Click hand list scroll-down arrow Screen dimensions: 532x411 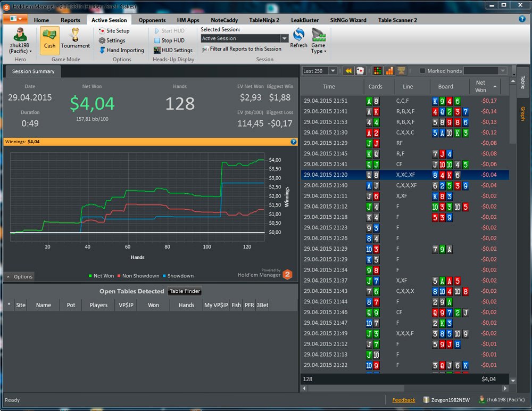pyautogui.click(x=513, y=381)
